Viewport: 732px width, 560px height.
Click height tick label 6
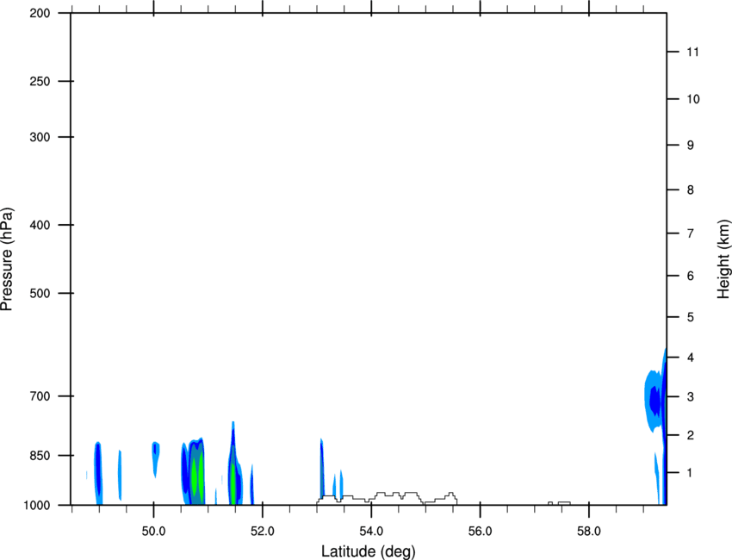tap(690, 276)
